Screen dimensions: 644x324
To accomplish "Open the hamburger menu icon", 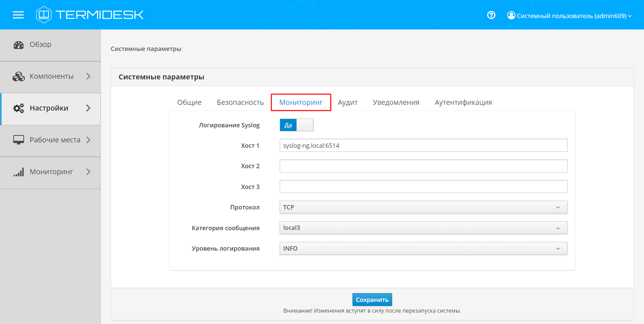I will click(x=18, y=15).
